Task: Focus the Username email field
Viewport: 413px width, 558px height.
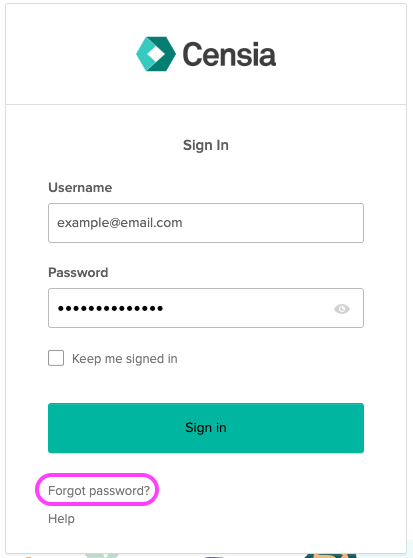Action: click(206, 223)
